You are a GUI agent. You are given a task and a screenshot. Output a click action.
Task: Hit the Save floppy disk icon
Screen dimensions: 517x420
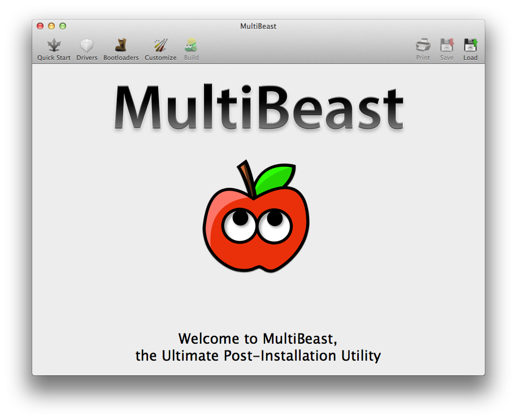point(447,46)
